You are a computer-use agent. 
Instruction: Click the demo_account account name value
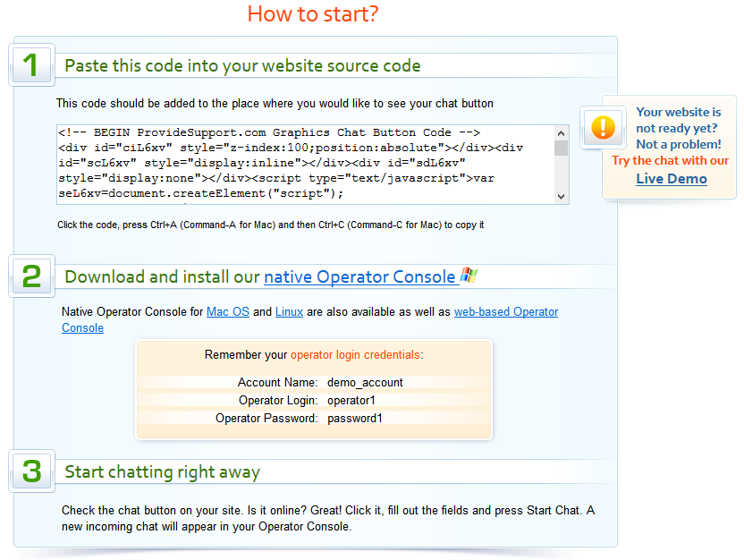(365, 383)
